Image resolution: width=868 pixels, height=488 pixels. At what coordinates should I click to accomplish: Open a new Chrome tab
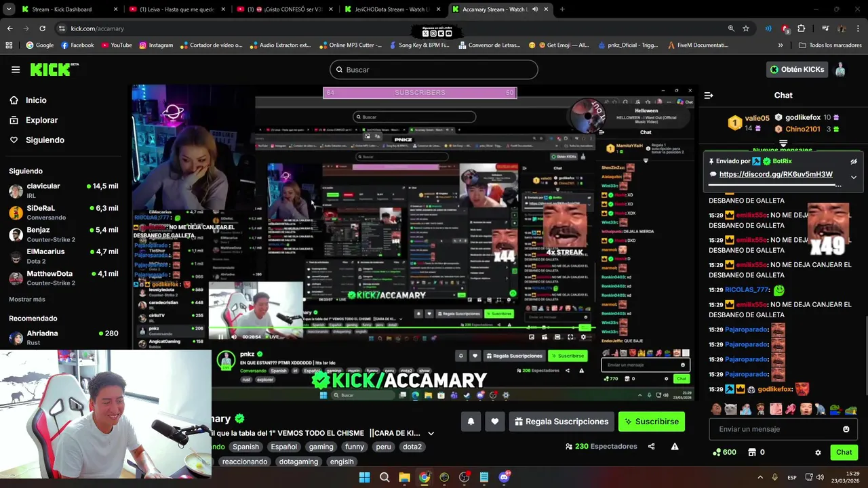pos(562,9)
